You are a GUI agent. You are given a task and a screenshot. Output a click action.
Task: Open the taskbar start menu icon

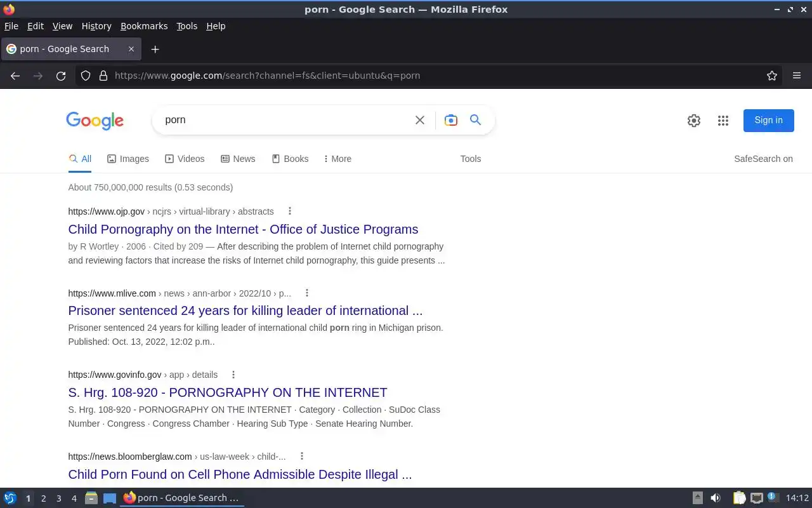[10, 498]
